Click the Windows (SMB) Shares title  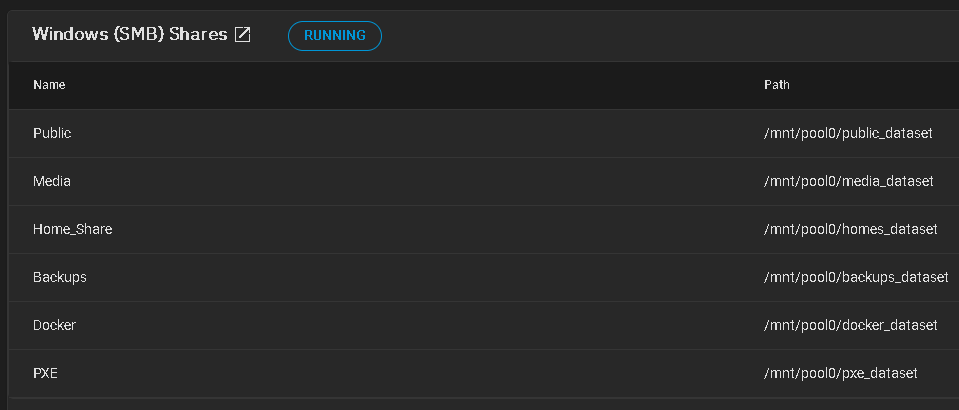(130, 34)
